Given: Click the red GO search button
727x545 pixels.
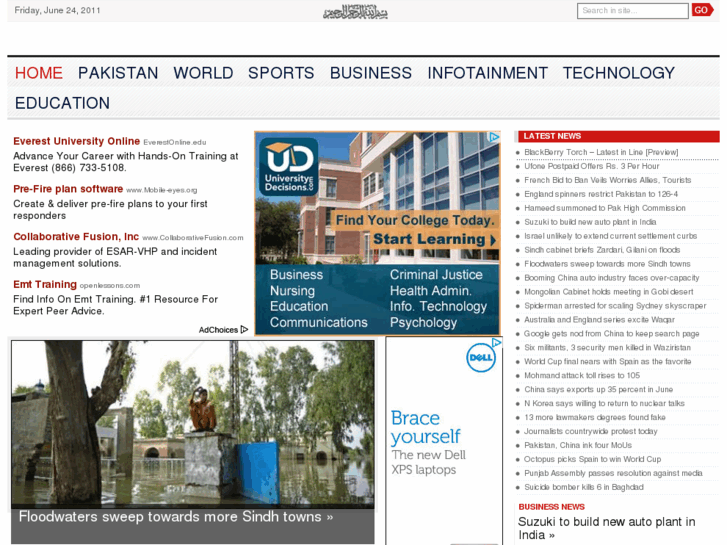Looking at the screenshot, I should tap(702, 10).
